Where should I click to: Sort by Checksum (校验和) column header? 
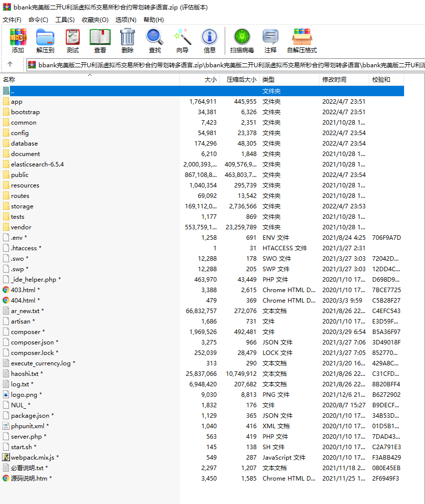(x=387, y=80)
